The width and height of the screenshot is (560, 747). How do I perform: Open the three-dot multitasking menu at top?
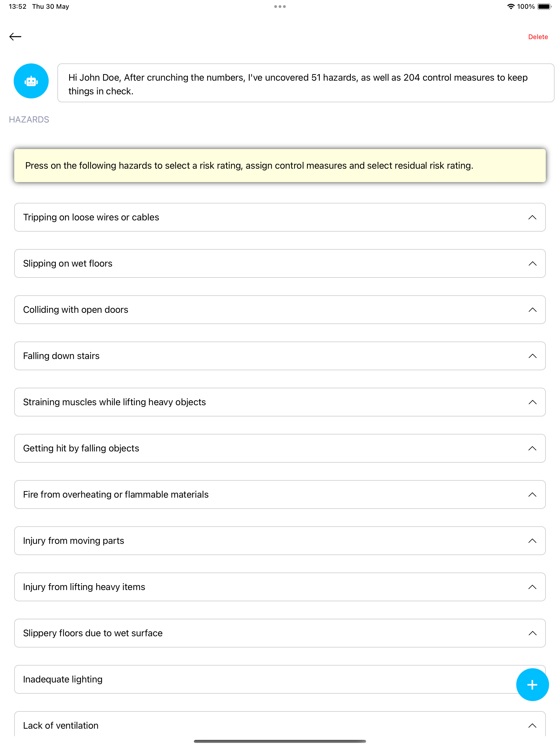tap(280, 6)
